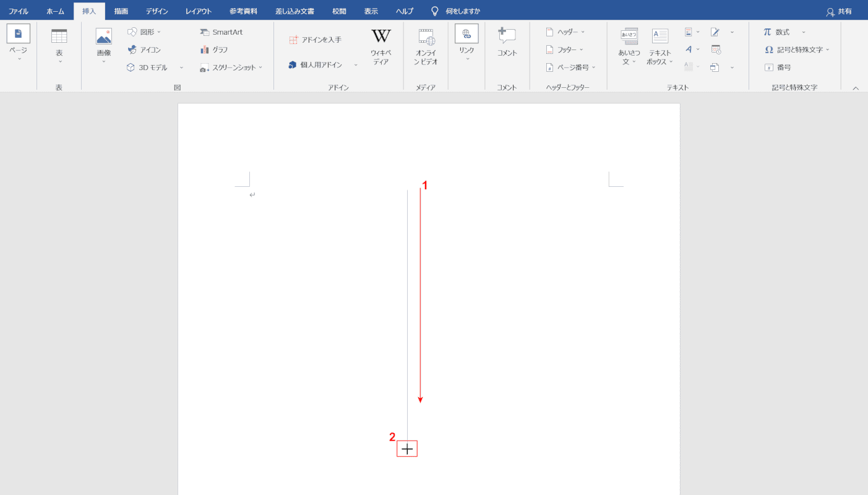Switch to the レイアウト tab

pos(199,11)
